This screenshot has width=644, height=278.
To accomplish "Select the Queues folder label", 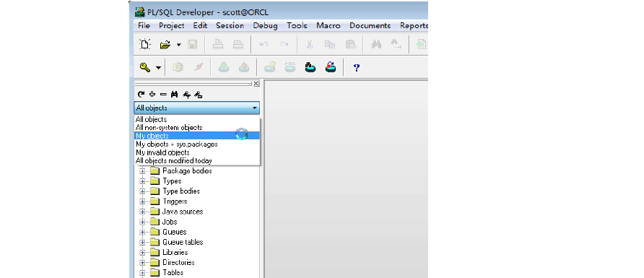I will (x=175, y=232).
